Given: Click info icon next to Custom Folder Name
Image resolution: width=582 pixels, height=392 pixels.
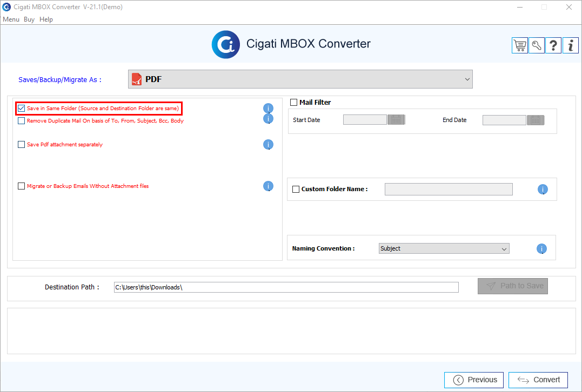Looking at the screenshot, I should pyautogui.click(x=543, y=190).
